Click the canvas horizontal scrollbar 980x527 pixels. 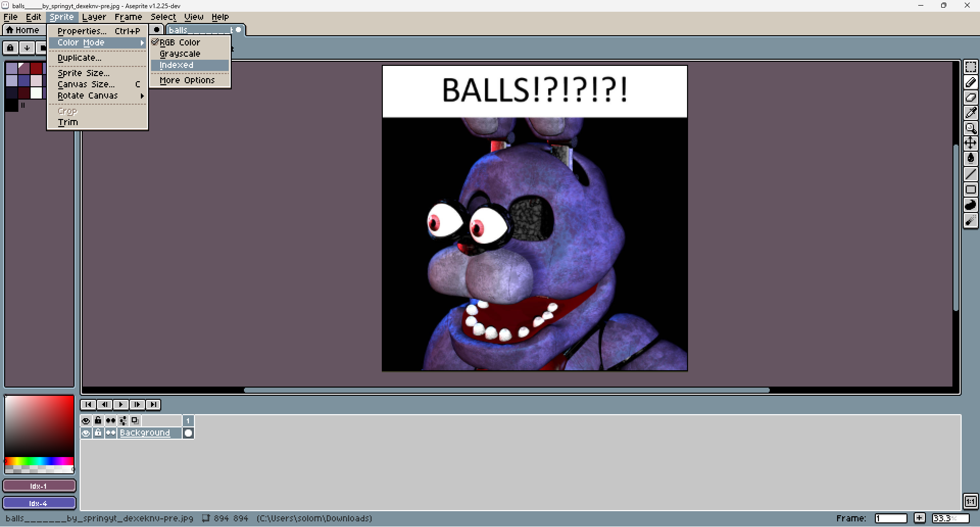click(x=506, y=390)
